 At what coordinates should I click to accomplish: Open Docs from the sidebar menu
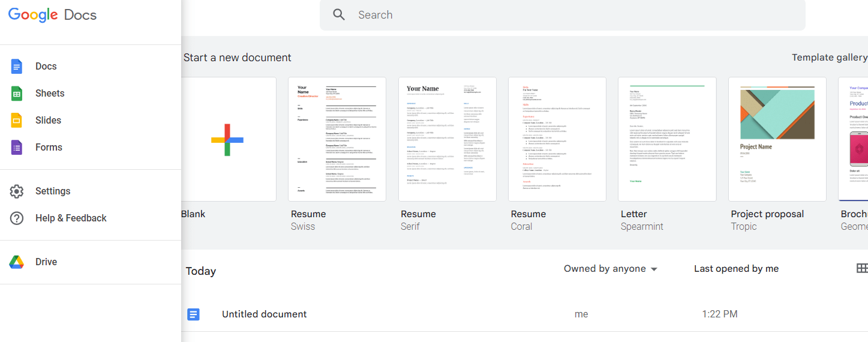pyautogui.click(x=91, y=66)
